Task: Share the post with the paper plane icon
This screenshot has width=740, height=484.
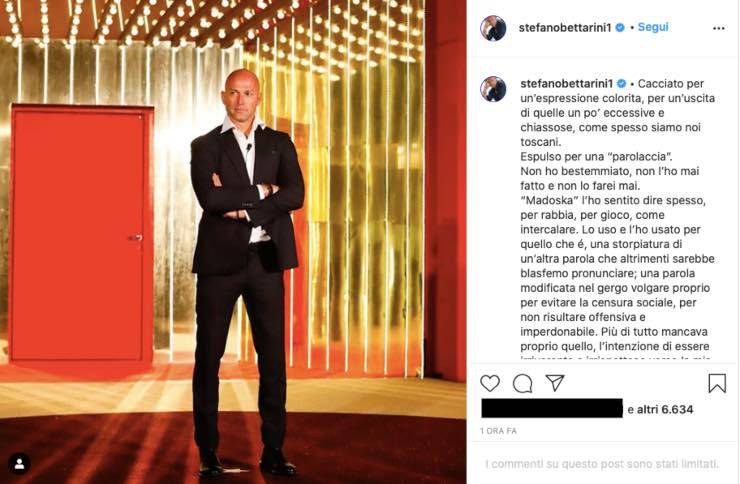Action: [x=555, y=383]
